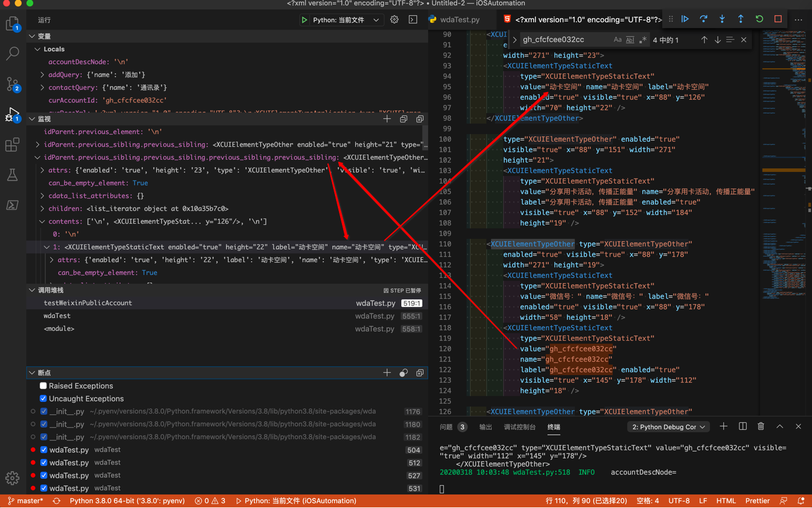Viewport: 812px width, 508px height.
Task: Add a watch expression in the 监视 panel
Action: [x=387, y=118]
